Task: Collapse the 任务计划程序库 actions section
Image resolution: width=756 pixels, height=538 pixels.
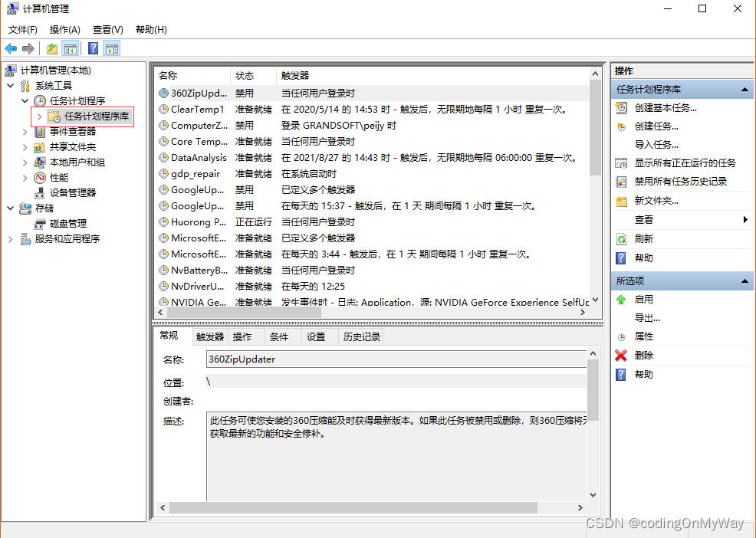Action: pyautogui.click(x=744, y=90)
